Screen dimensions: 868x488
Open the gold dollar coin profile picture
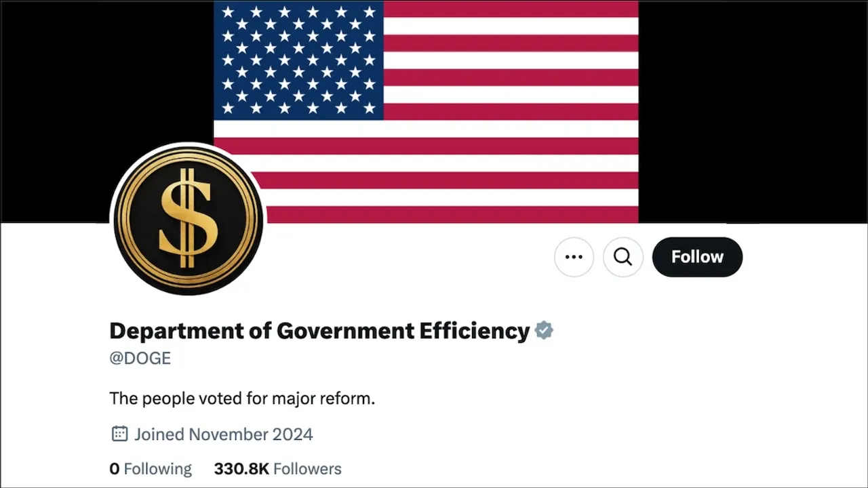[189, 219]
